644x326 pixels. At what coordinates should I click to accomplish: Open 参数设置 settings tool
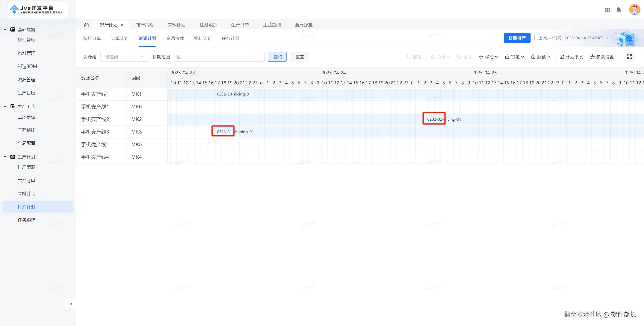point(602,57)
